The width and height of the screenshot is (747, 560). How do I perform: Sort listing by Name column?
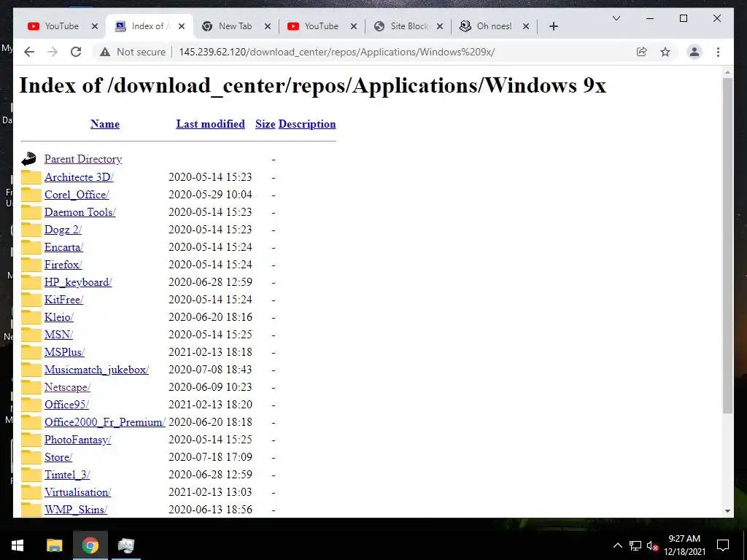[x=105, y=124]
